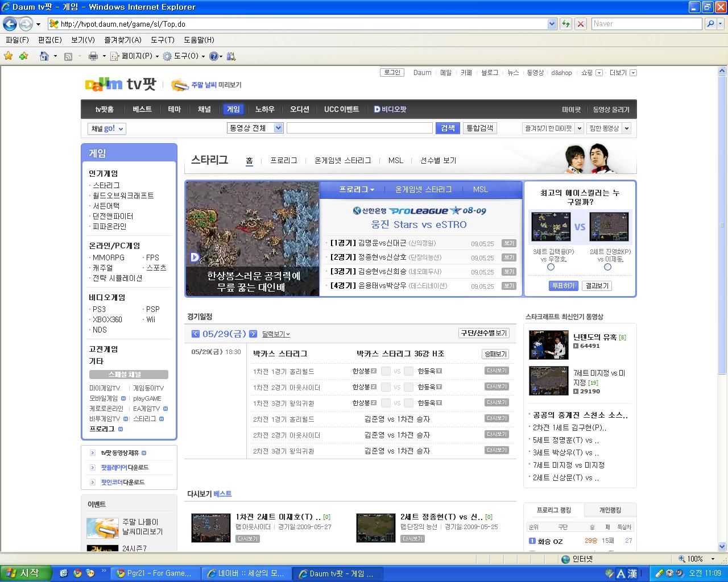Open the 즐겨찾기 한 마이팟 dropdown
Viewport: 728px width, 582px height.
coord(553,128)
